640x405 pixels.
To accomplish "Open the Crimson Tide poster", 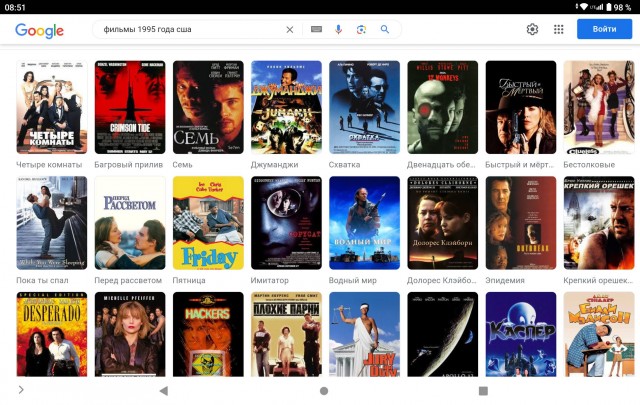I will click(130, 107).
